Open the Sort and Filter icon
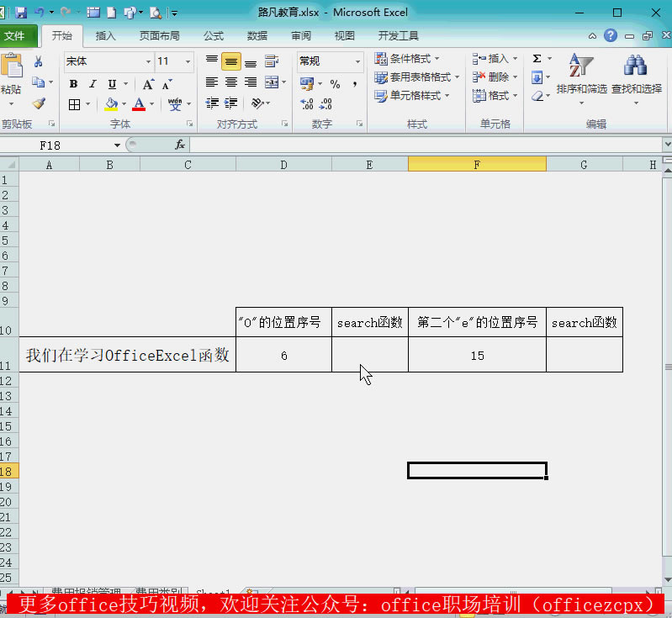Screen dimensions: 672x618 point(580,66)
